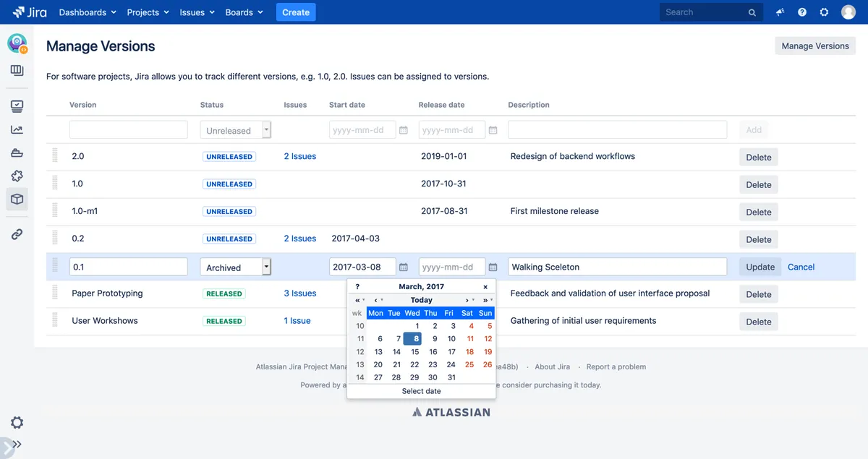Edit the Walking Sceleton description field
The height and width of the screenshot is (459, 868).
pos(617,267)
